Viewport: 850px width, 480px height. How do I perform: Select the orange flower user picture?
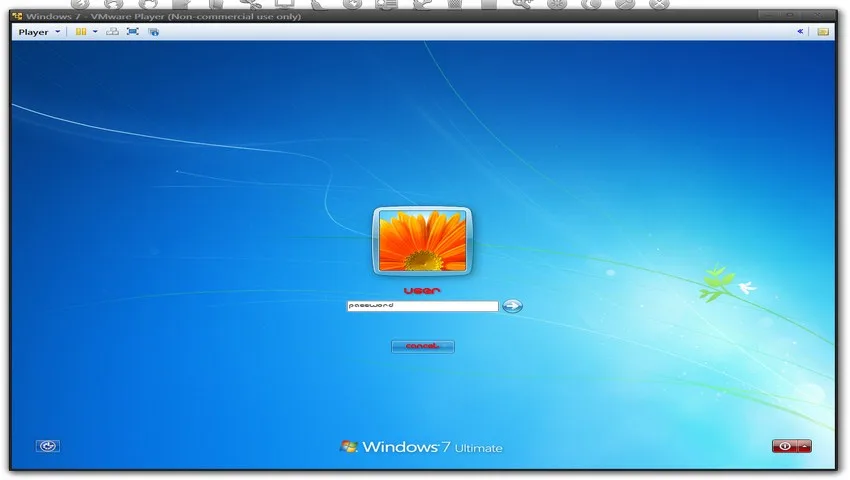coord(422,241)
